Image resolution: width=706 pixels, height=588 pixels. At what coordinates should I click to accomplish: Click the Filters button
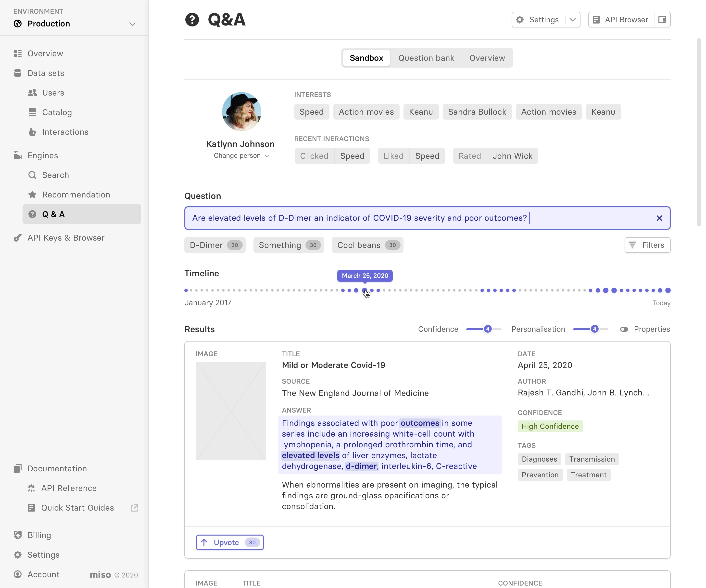647,245
